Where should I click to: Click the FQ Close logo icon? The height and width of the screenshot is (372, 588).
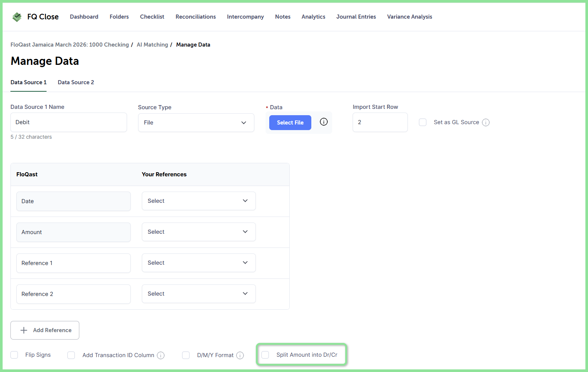click(17, 17)
